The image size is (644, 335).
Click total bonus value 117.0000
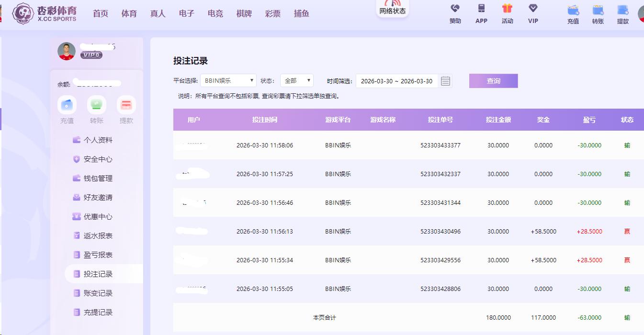coord(543,317)
